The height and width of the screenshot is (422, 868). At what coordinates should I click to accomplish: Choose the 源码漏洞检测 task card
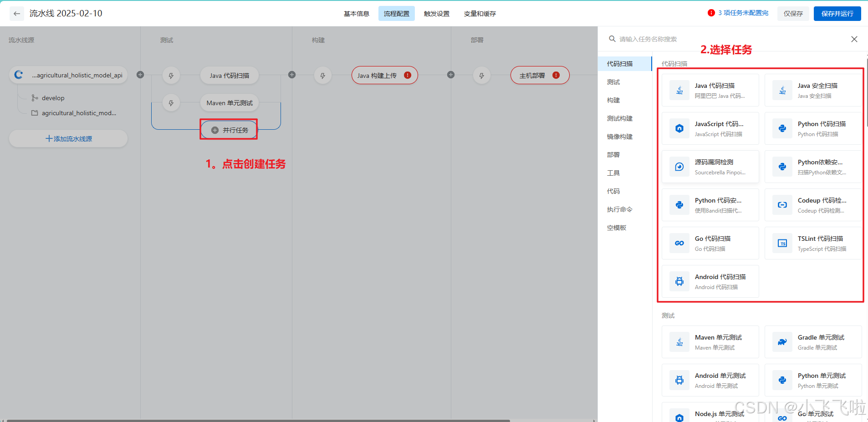(710, 167)
